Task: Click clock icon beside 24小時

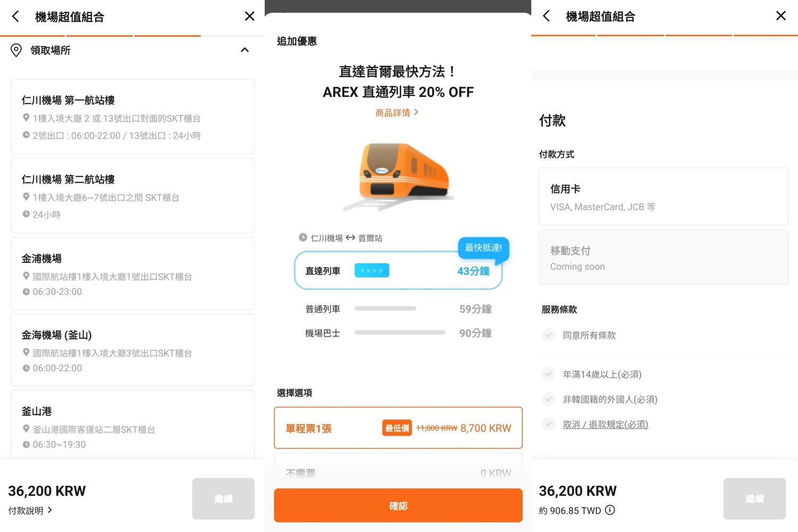Action: coord(26,214)
